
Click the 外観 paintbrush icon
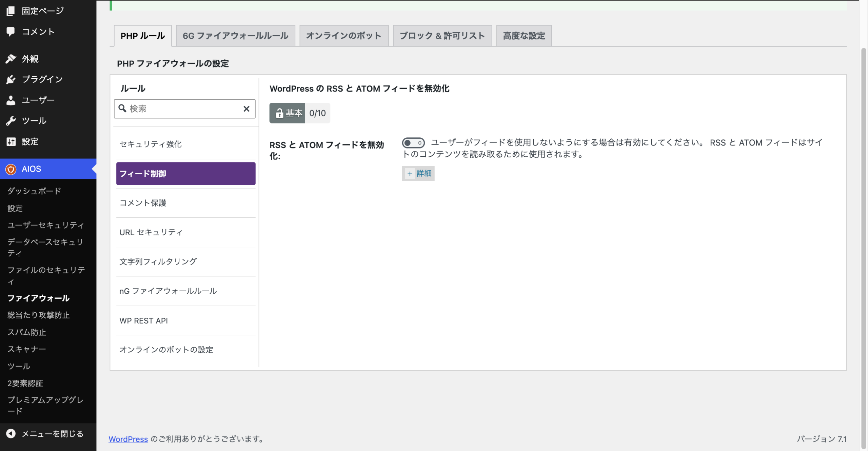(11, 59)
